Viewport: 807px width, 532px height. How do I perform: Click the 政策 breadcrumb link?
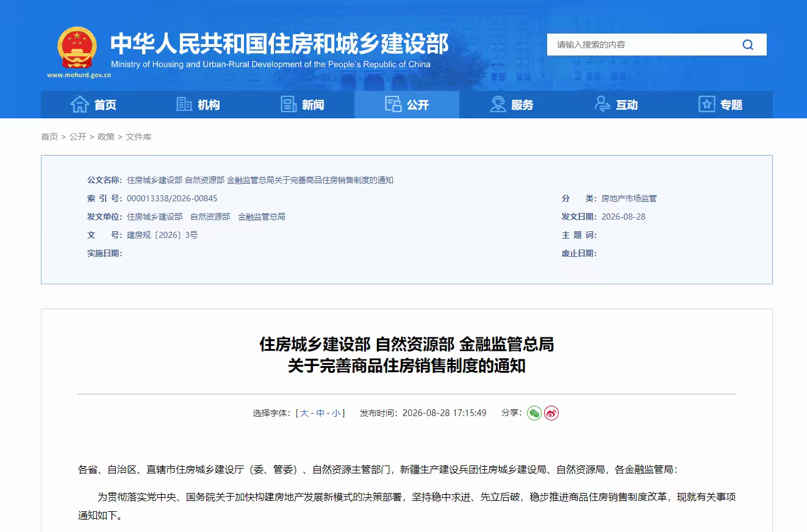coord(106,137)
